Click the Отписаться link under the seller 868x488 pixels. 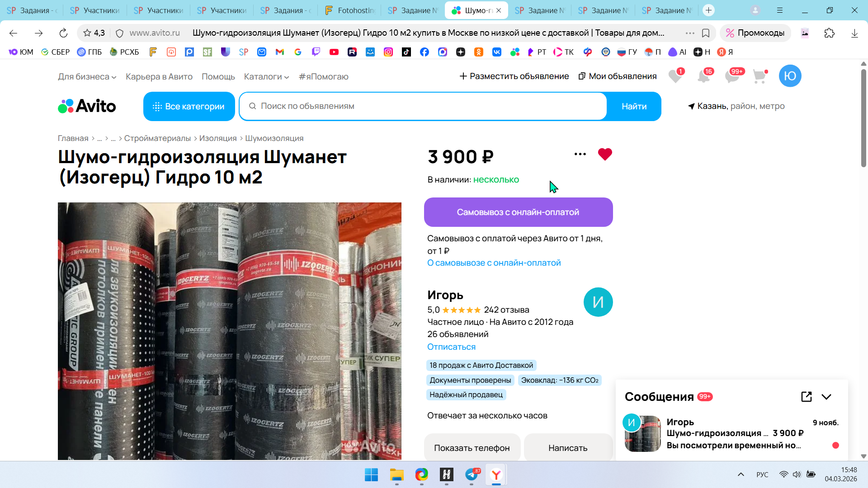click(451, 347)
